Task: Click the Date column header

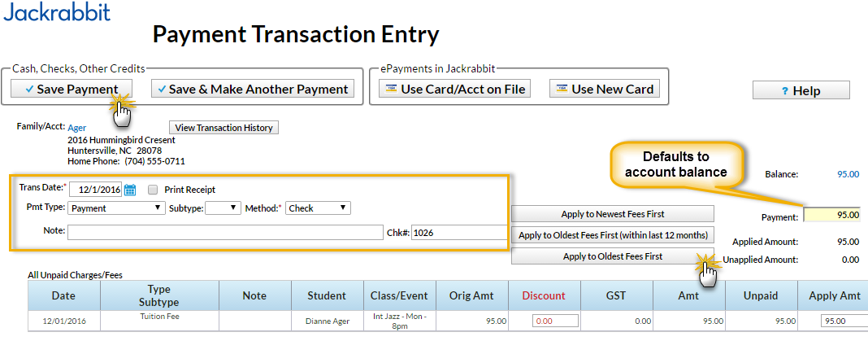Action: coord(63,295)
